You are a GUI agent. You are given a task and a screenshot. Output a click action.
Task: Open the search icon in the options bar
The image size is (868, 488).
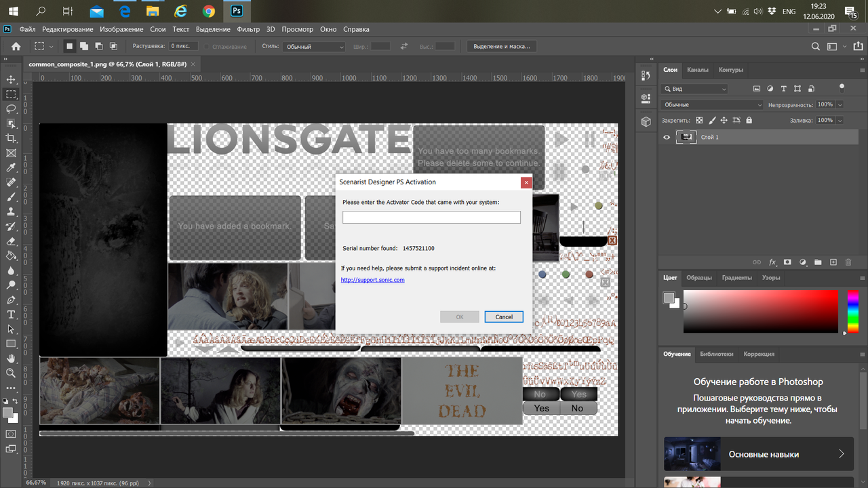tap(816, 46)
